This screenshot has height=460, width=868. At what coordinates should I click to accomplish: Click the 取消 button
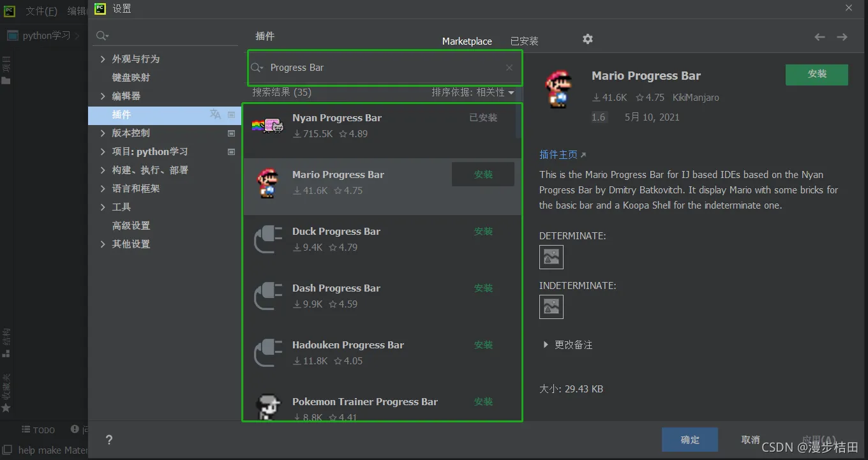[x=751, y=440]
